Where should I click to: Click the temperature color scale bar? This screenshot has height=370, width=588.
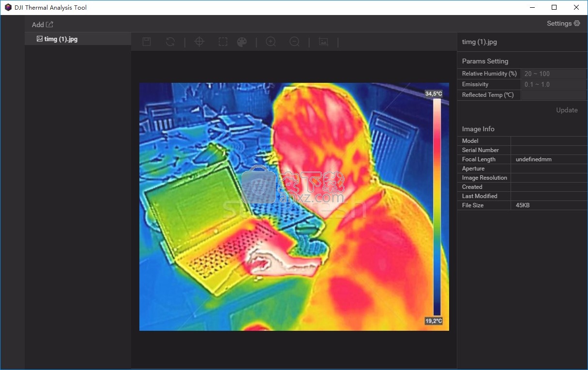[x=437, y=207]
